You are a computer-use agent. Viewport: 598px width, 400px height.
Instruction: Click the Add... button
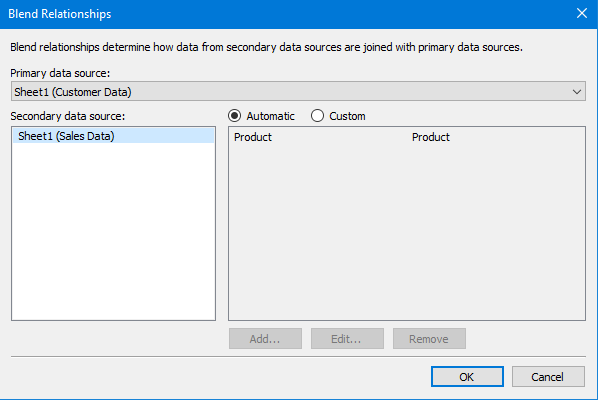pos(265,339)
